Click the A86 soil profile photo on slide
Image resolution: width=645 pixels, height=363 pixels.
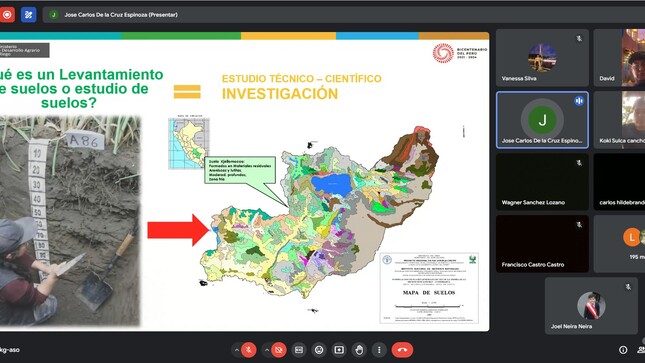point(70,221)
